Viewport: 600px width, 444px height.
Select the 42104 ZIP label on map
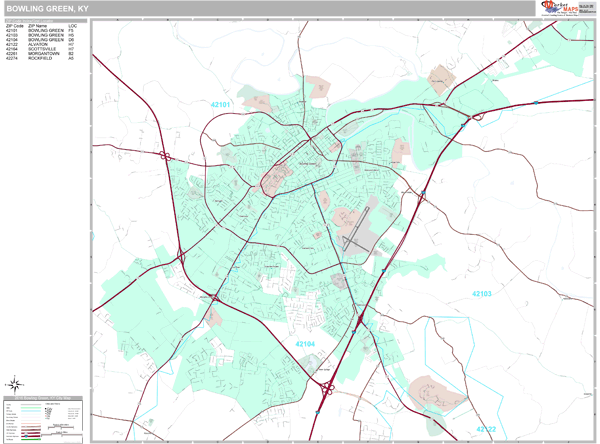[x=305, y=344]
